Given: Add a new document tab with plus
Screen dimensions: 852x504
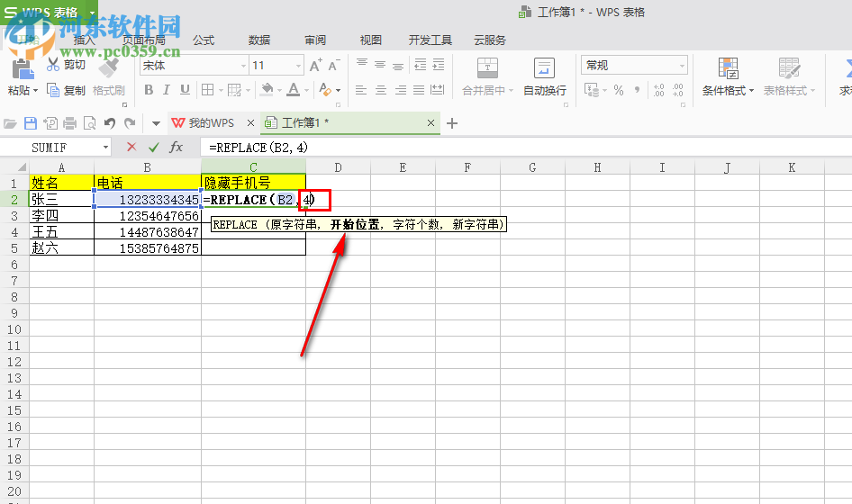Looking at the screenshot, I should [x=452, y=124].
